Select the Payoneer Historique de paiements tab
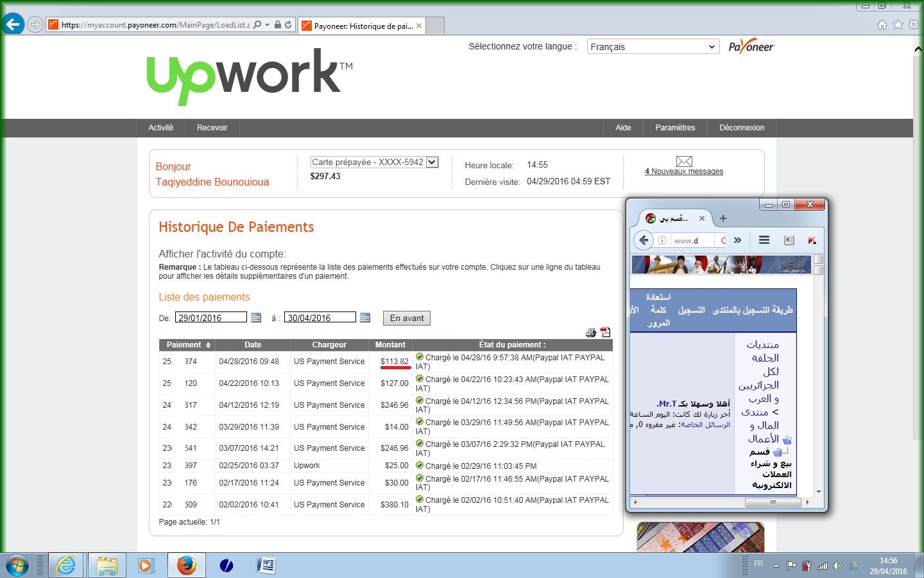924x578 pixels. [363, 26]
